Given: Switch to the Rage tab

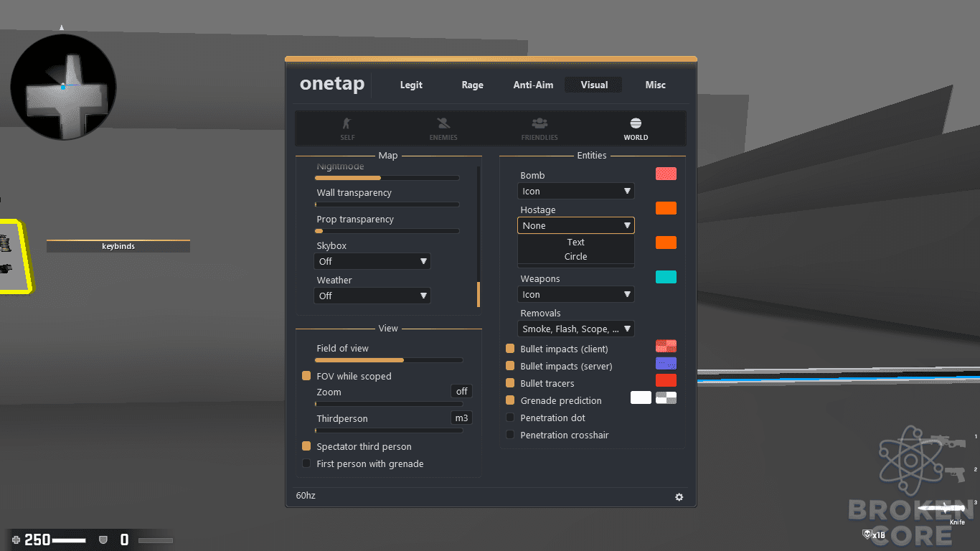Looking at the screenshot, I should (x=472, y=85).
